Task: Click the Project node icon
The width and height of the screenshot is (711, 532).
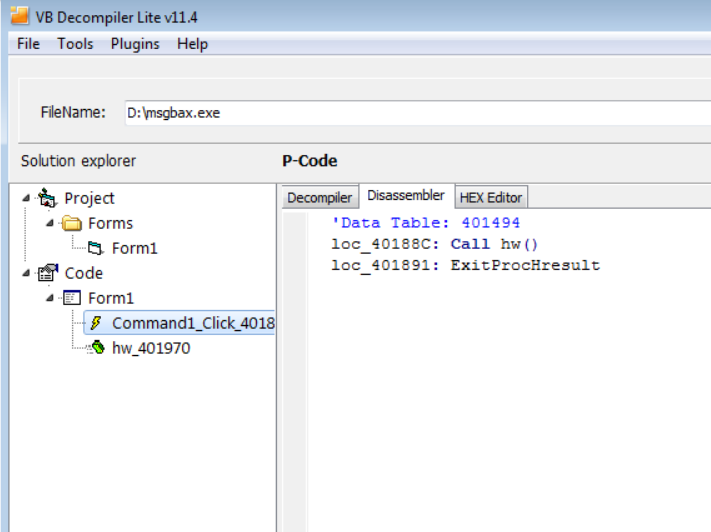Action: click(x=47, y=198)
